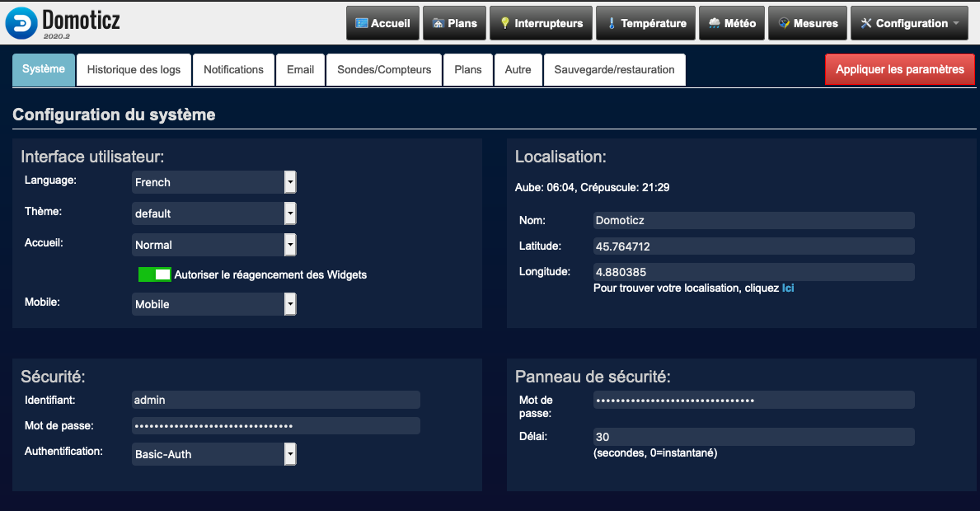This screenshot has width=980, height=511.
Task: Toggle Autoriser le réagencement des Widgets
Action: [x=155, y=274]
